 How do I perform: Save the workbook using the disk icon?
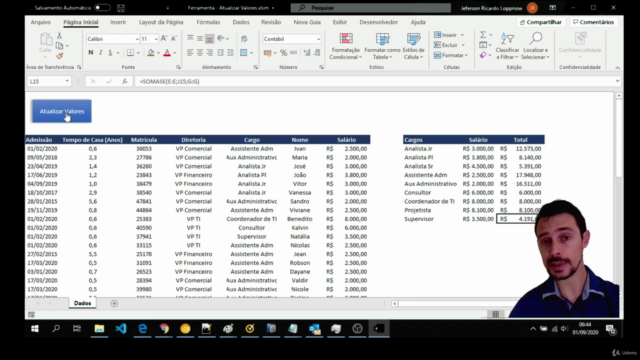click(121, 8)
